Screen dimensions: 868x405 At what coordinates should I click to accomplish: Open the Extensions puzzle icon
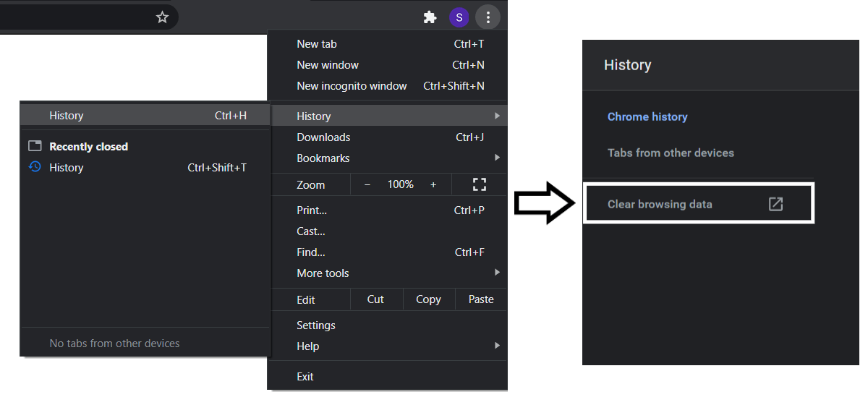pos(430,17)
